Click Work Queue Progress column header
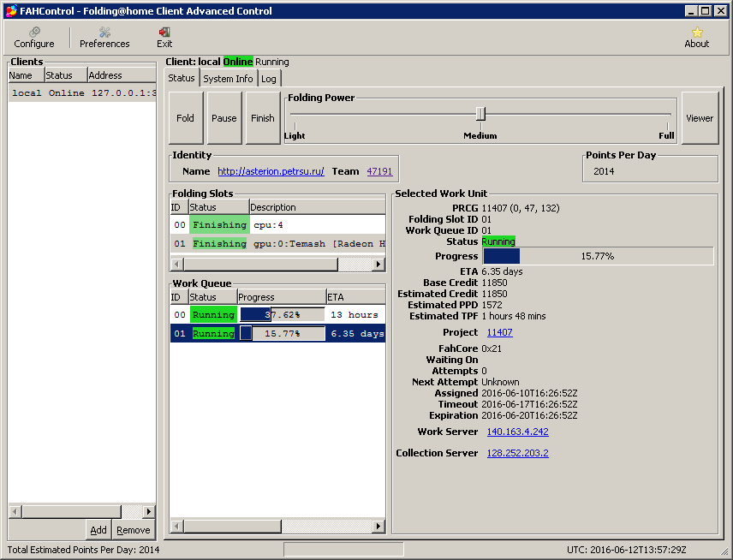This screenshot has height=560, width=733. [282, 297]
